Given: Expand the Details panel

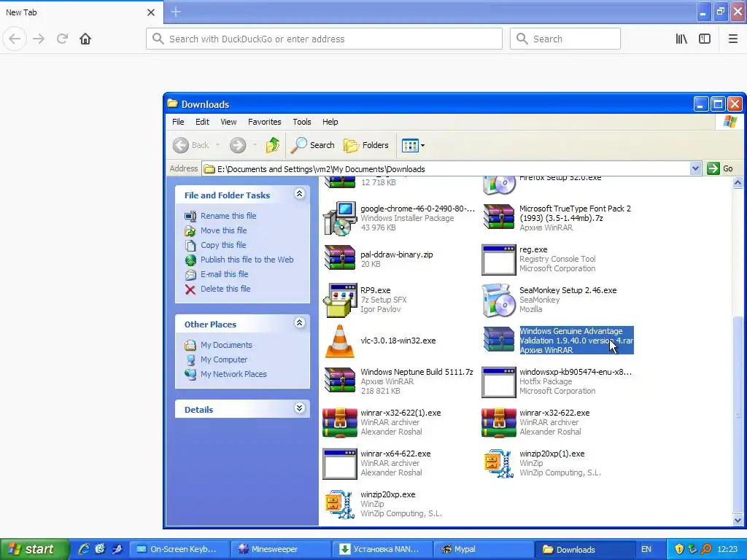Looking at the screenshot, I should (299, 408).
